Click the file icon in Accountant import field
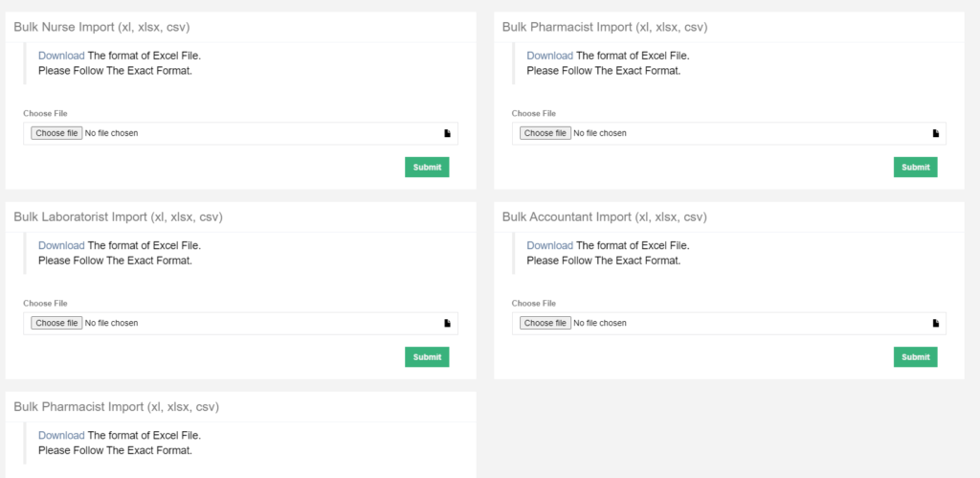980x478 pixels. click(x=936, y=324)
